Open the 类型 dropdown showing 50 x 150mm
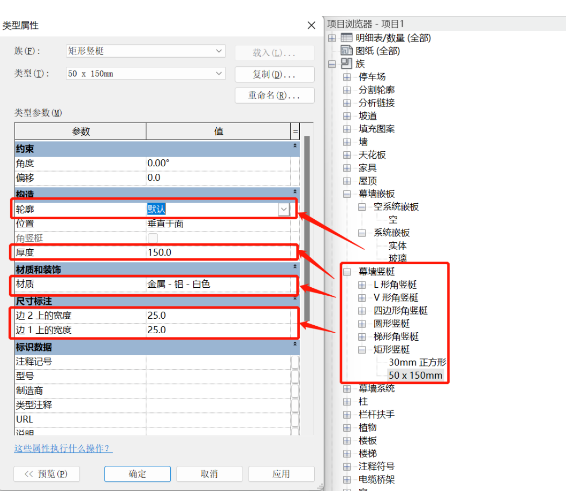This screenshot has width=566, height=491. 218,73
